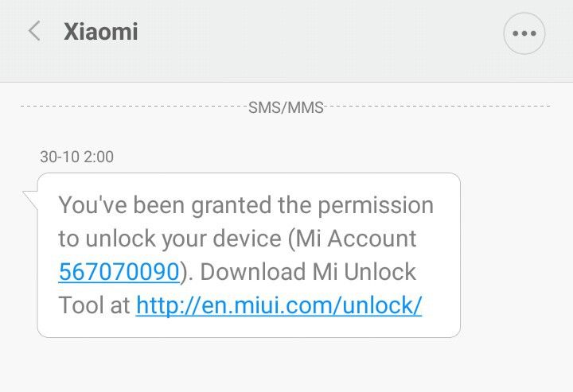Click the 'You've been granted the permission' text line

(x=246, y=205)
